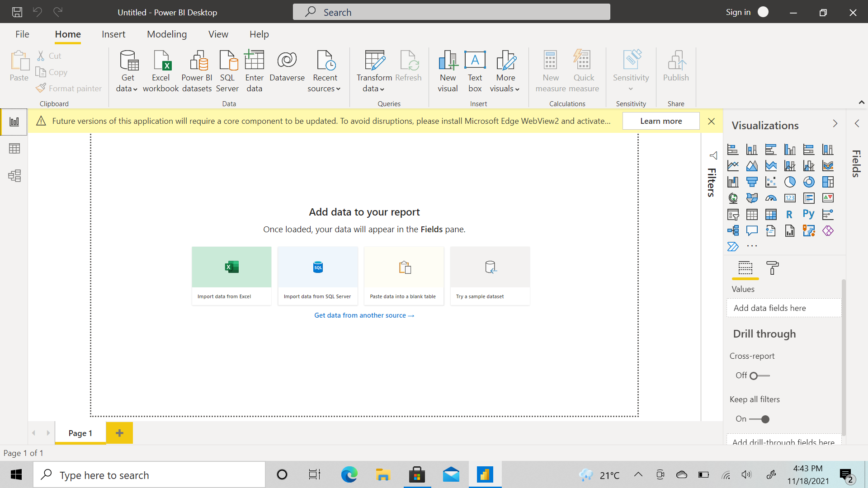Image resolution: width=868 pixels, height=488 pixels.
Task: Switch to the View ribbon tab
Action: pyautogui.click(x=218, y=34)
